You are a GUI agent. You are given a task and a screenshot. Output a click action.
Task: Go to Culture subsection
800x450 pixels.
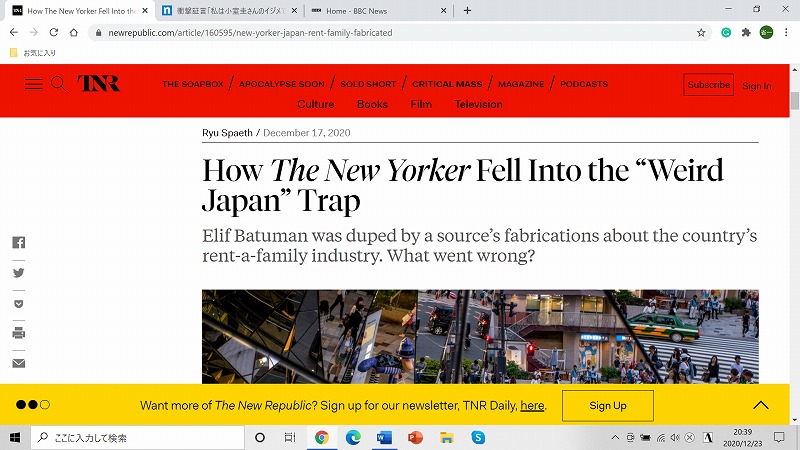click(x=316, y=104)
